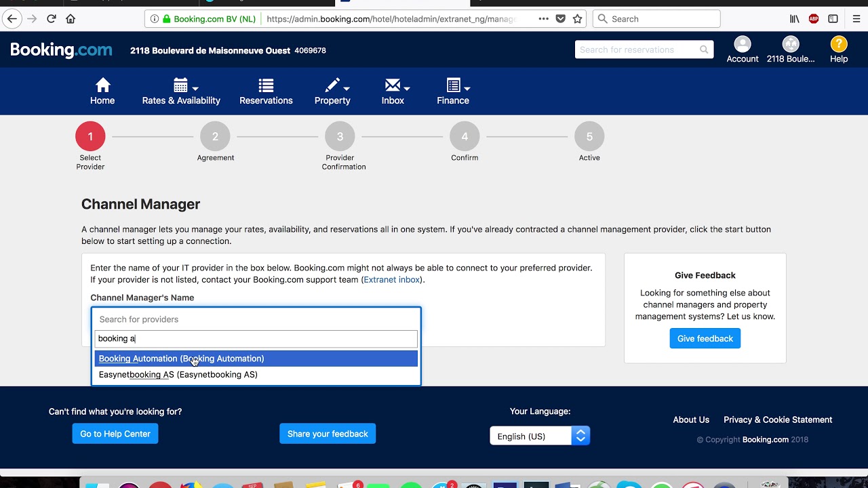868x488 pixels.
Task: Click step 1 Select Provider circle
Action: pyautogui.click(x=90, y=136)
